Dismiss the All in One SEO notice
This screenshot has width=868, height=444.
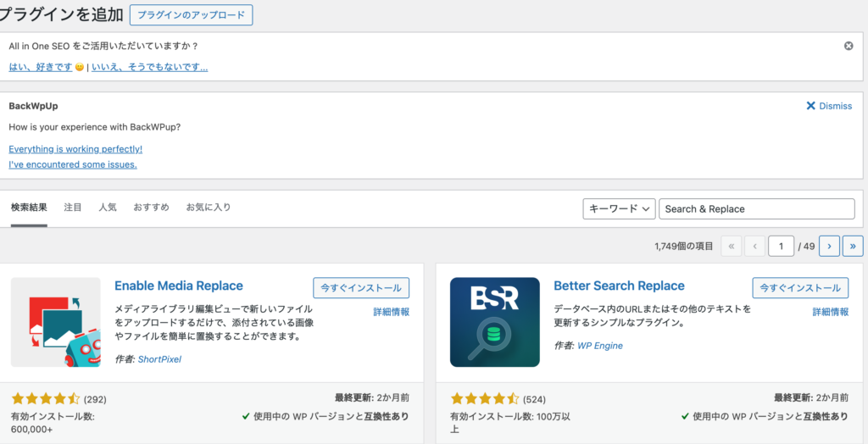(x=849, y=46)
